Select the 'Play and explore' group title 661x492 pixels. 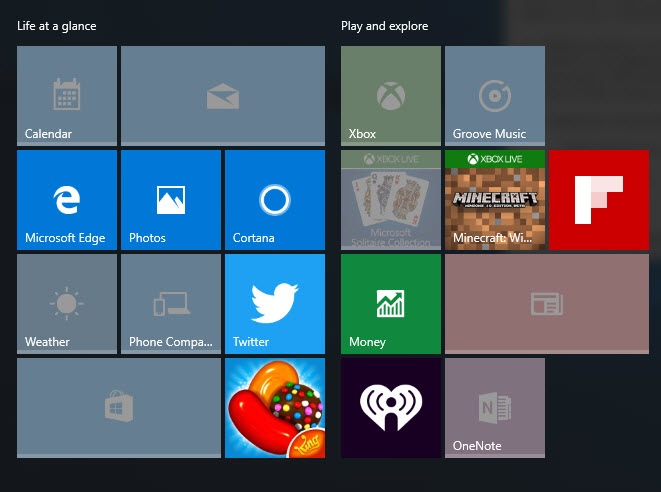click(x=384, y=26)
